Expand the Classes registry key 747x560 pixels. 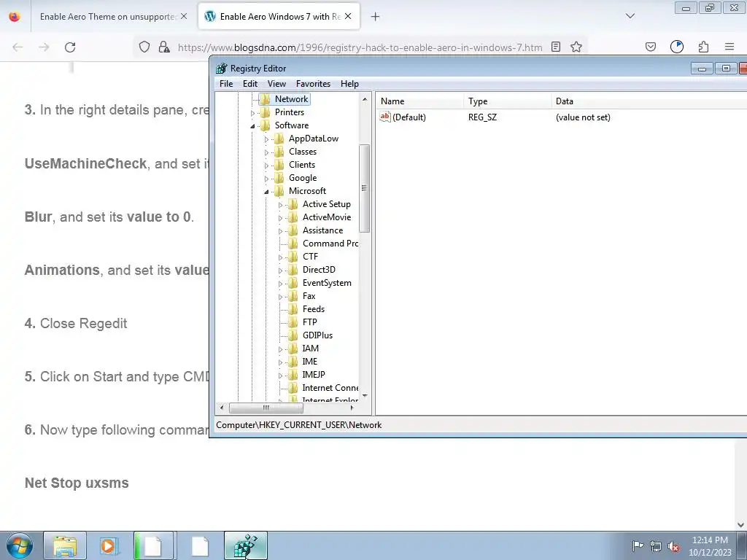point(267,152)
